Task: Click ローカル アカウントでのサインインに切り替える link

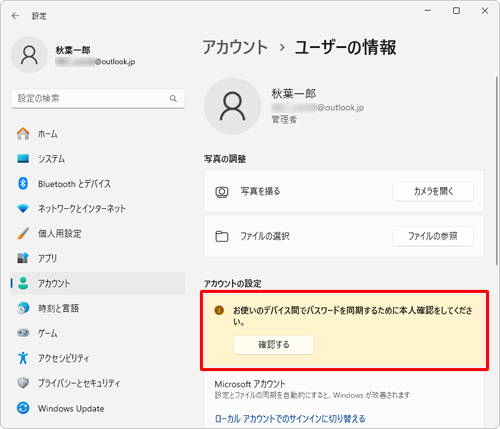Action: click(290, 418)
